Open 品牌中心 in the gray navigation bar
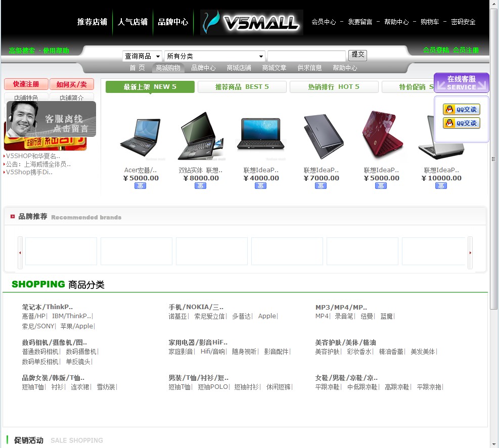Image resolution: width=499 pixels, height=448 pixels. pos(203,68)
